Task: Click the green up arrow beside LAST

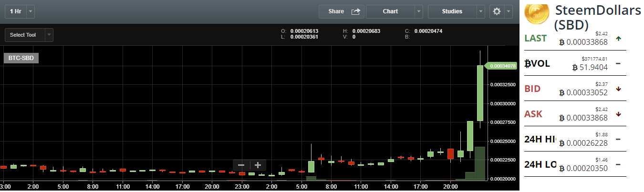Action: click(619, 38)
